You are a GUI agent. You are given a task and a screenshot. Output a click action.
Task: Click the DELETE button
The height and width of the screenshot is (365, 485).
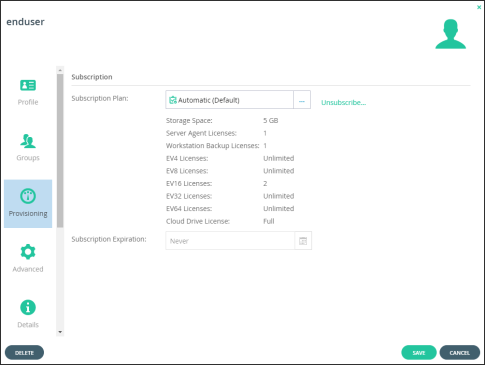[24, 353]
